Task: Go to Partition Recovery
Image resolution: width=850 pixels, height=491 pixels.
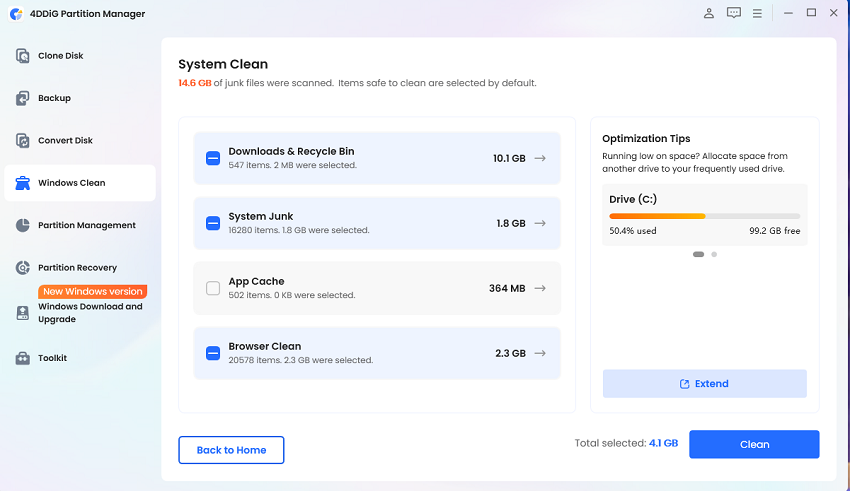Action: (x=80, y=267)
